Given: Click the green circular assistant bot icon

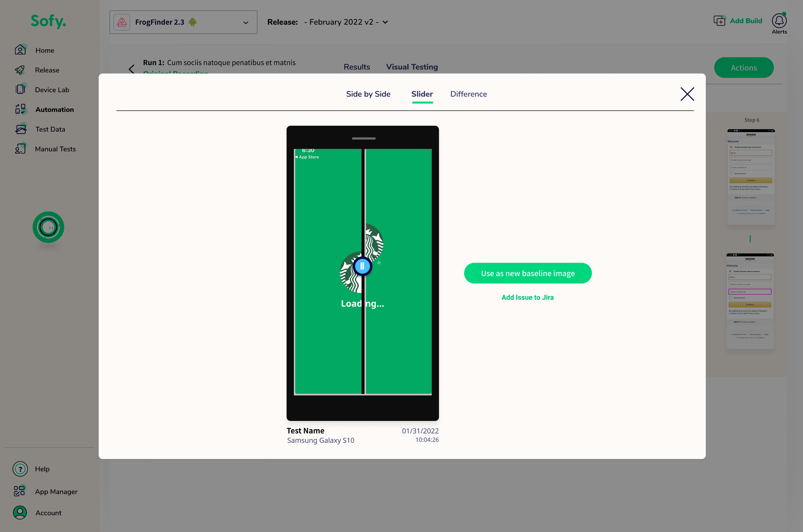Looking at the screenshot, I should [48, 227].
